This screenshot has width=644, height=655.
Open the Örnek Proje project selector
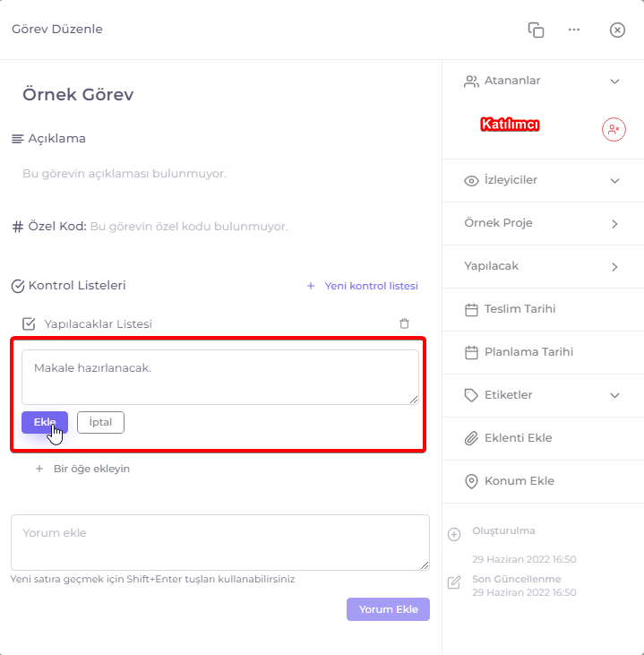click(x=543, y=223)
